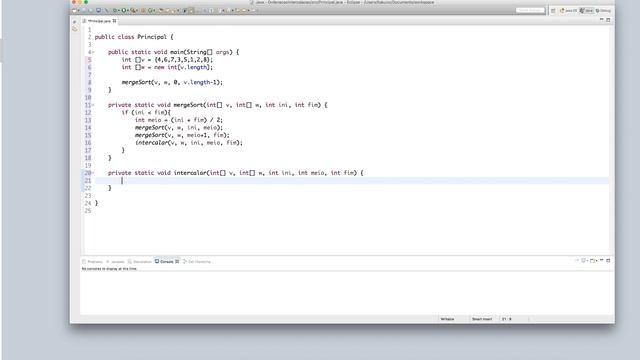Click the 'int []w = new int[v.length];' line
640x360 pixels.
pyautogui.click(x=167, y=67)
